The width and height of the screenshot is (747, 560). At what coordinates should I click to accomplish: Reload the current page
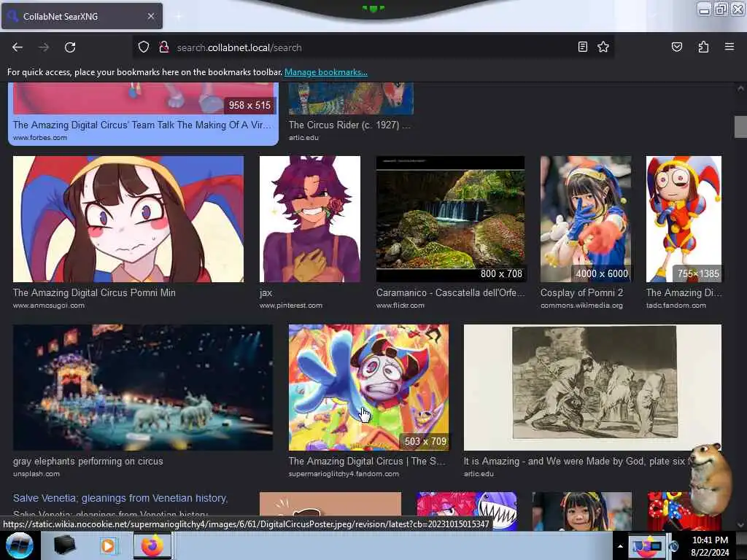(x=70, y=47)
